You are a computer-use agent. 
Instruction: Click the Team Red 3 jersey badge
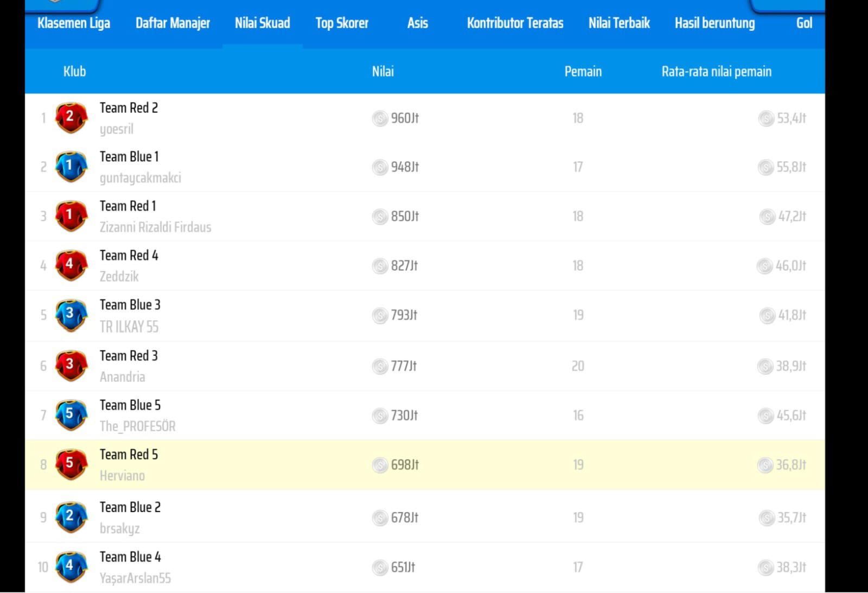point(71,366)
